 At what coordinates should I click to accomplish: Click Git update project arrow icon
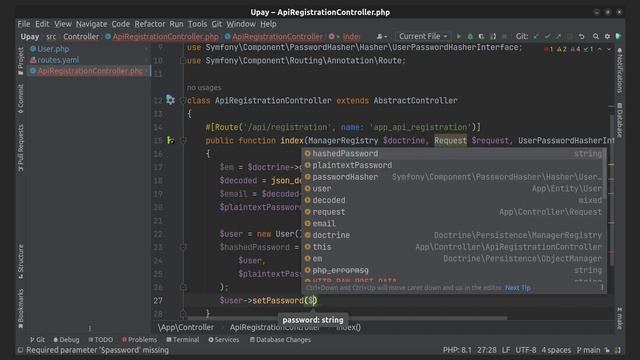(x=536, y=36)
